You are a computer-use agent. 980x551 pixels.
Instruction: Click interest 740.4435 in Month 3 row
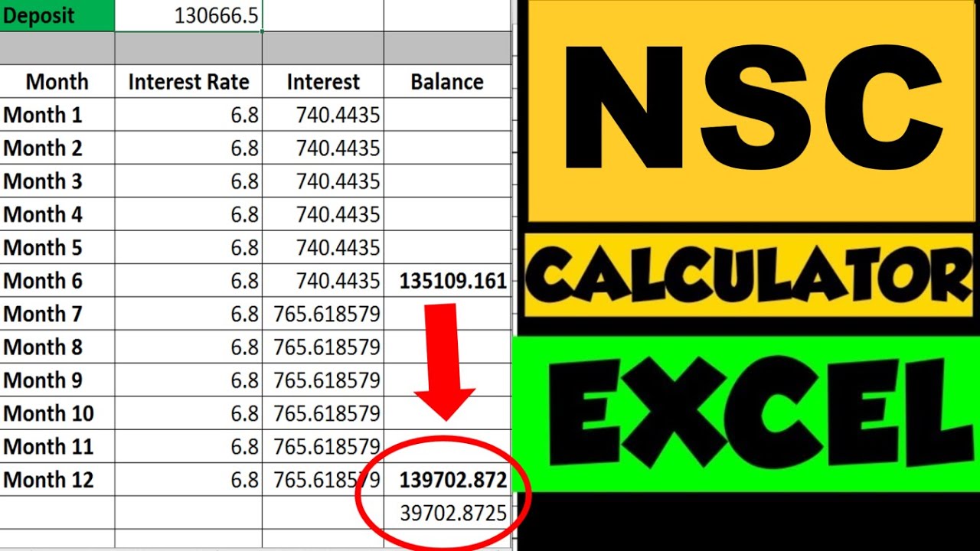[x=323, y=181]
